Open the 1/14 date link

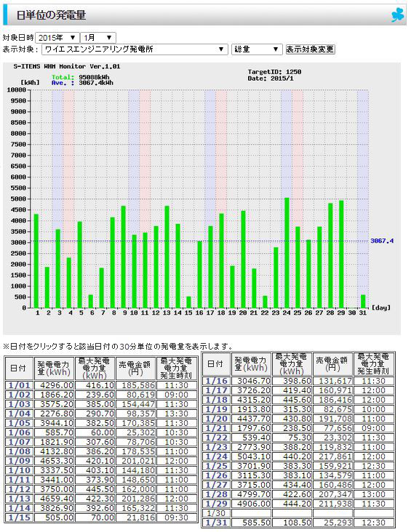20,508
